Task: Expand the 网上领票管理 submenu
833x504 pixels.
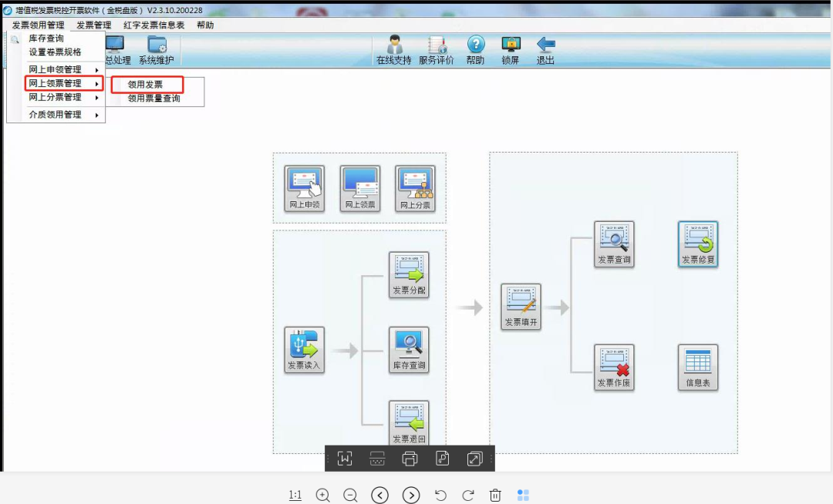Action: point(64,83)
